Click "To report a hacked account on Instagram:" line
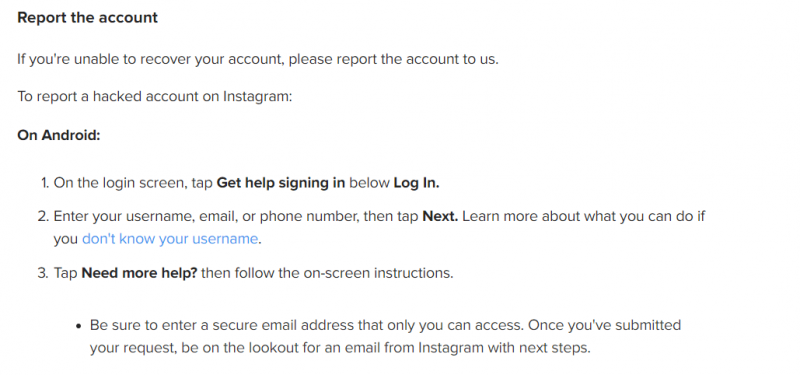800x375 pixels. point(155,96)
